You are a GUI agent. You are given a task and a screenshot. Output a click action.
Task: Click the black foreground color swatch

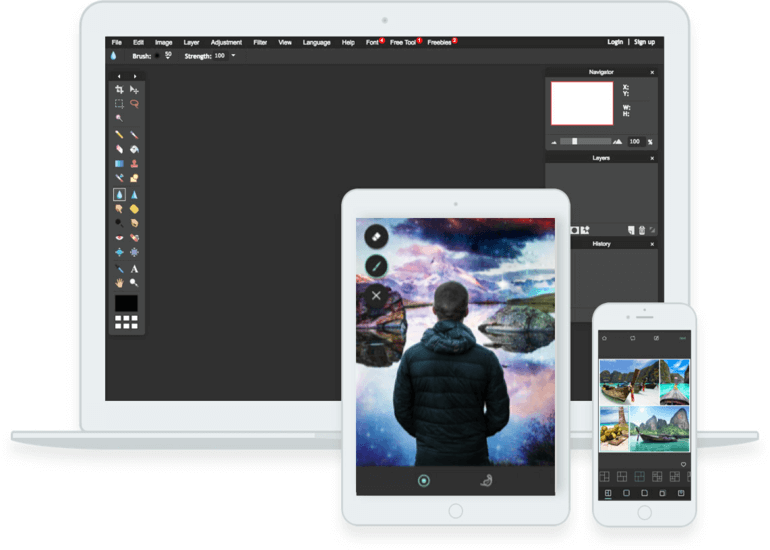click(x=126, y=302)
